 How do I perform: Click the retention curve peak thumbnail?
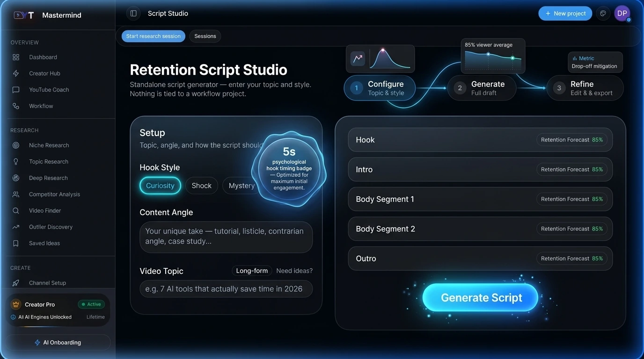pos(390,59)
